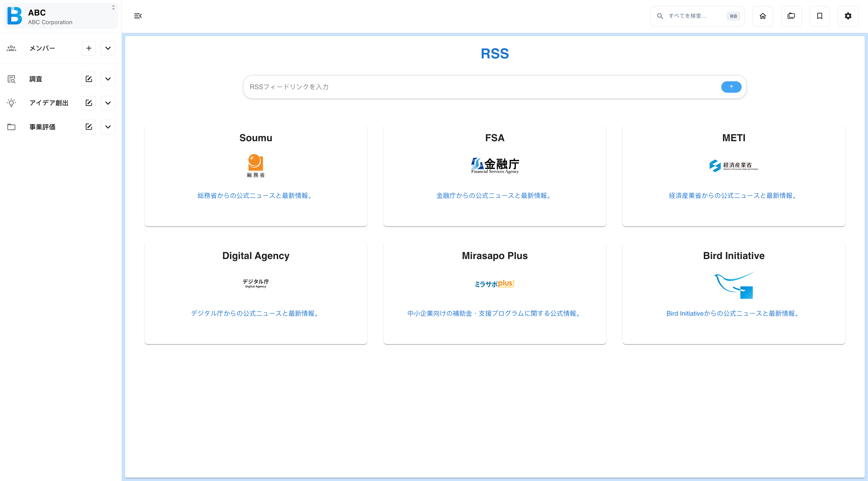Submit the RSS feed link arrow button
The width and height of the screenshot is (868, 481).
(731, 87)
